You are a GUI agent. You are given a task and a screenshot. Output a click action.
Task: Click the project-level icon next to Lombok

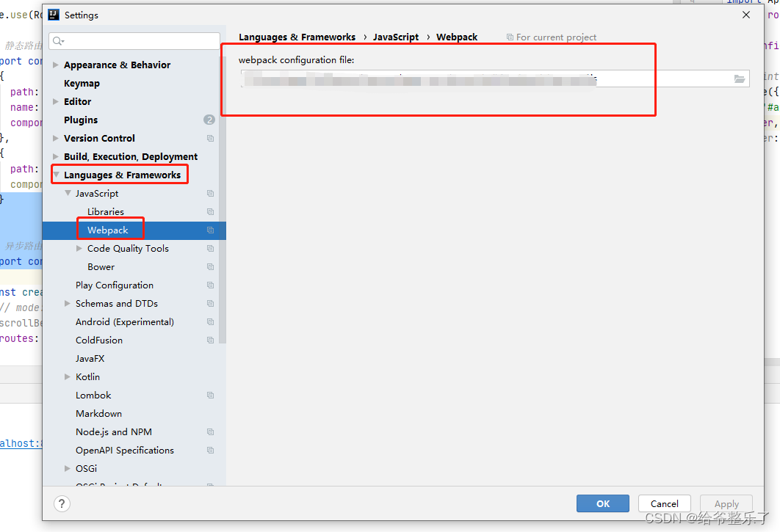pos(210,396)
